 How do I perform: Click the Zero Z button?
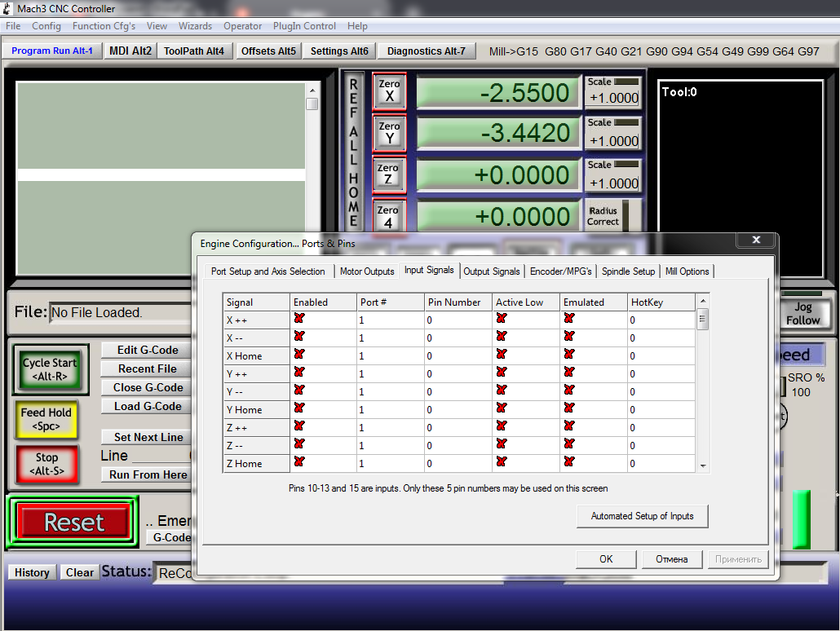388,174
